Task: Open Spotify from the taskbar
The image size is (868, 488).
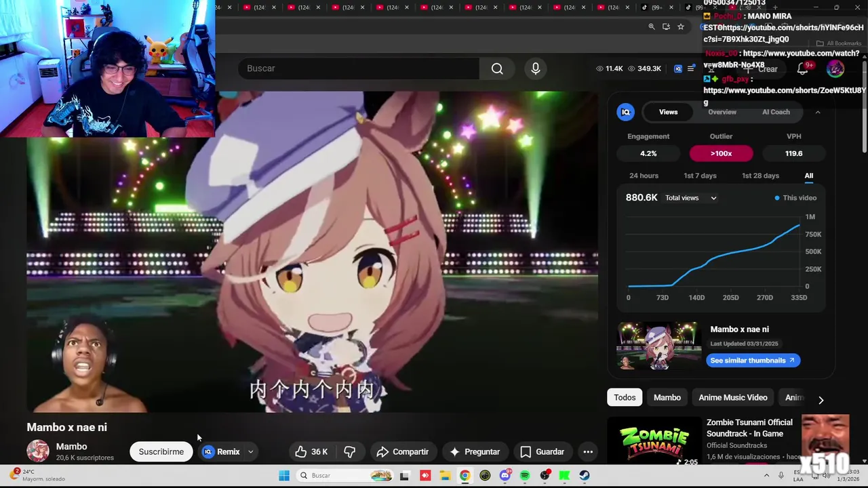Action: coord(525,476)
